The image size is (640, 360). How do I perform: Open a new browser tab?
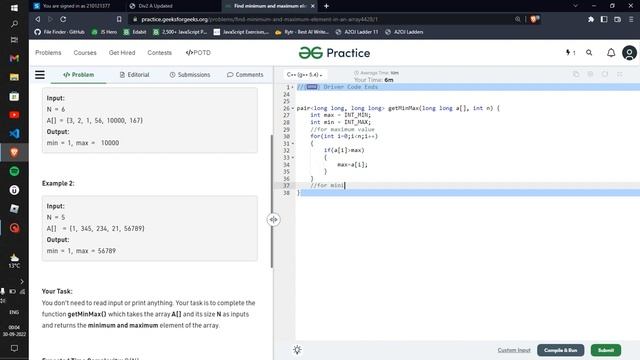coord(326,6)
